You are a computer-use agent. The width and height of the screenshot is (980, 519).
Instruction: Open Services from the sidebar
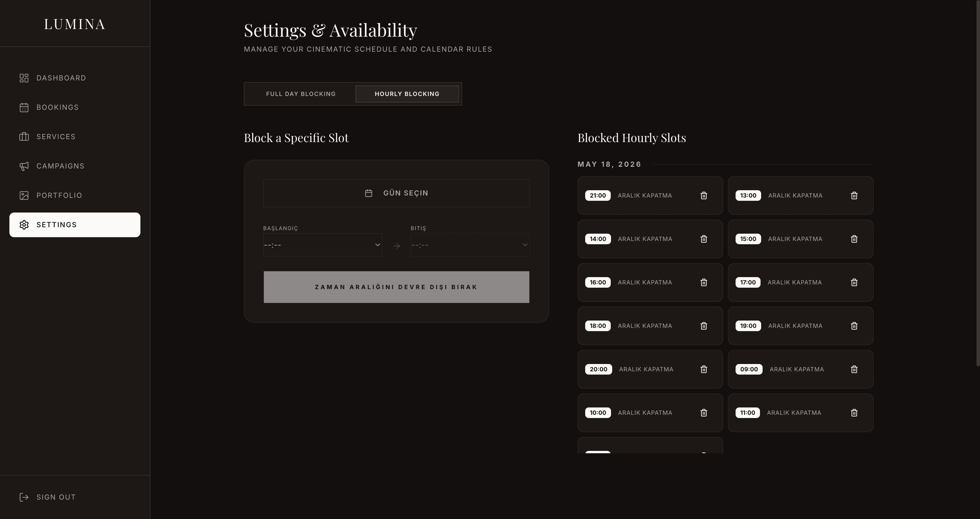click(75, 137)
